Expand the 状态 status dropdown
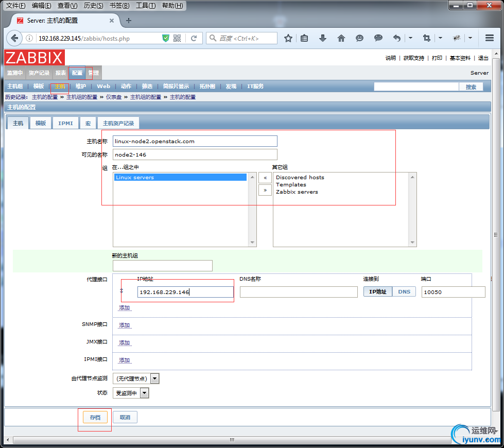This screenshot has width=504, height=448. (x=144, y=393)
